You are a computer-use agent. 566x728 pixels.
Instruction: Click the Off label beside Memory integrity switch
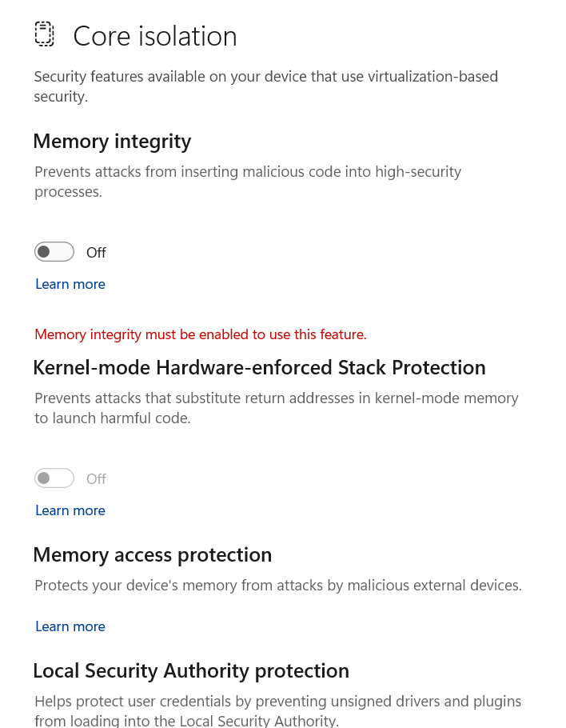tap(96, 253)
